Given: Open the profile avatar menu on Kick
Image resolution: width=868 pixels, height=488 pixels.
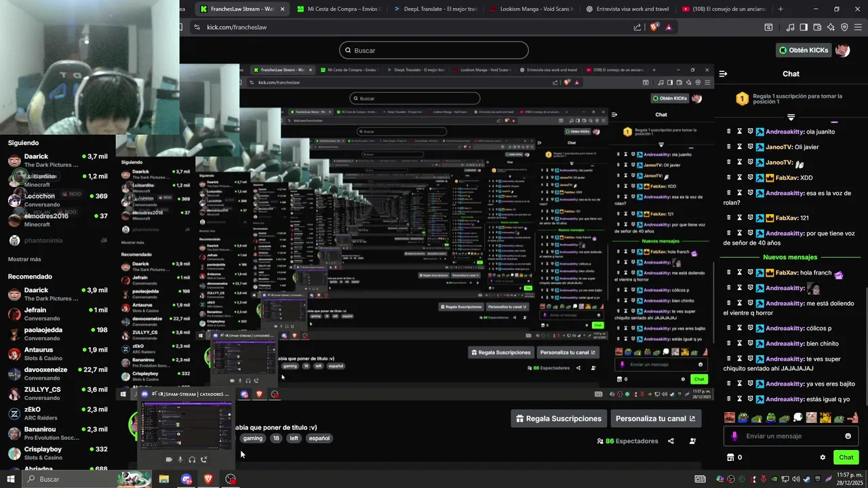Looking at the screenshot, I should click(843, 50).
